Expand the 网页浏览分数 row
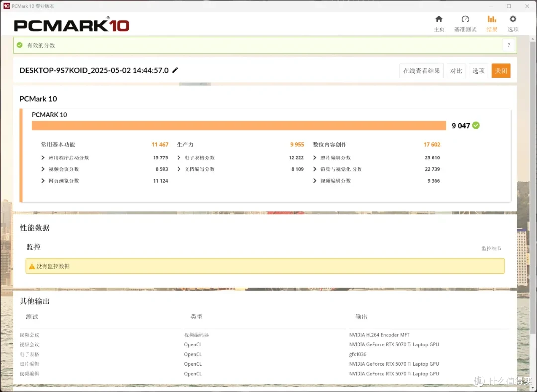Viewport: 537px width, 392px height. coord(43,181)
